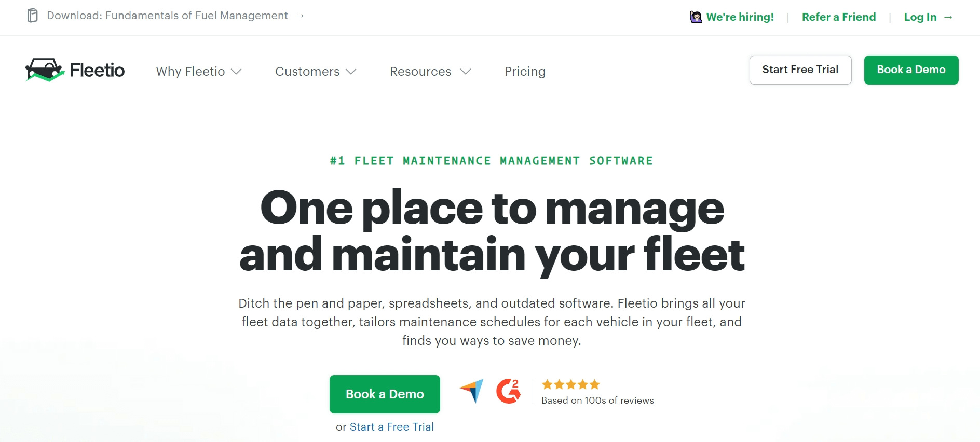Click the large Book a Demo button
980x442 pixels.
tap(385, 394)
